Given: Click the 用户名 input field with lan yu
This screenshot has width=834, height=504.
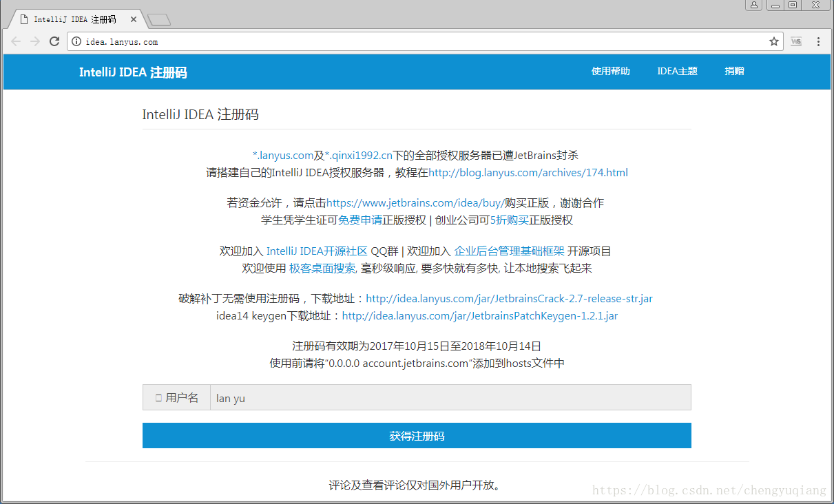Looking at the screenshot, I should coord(450,397).
